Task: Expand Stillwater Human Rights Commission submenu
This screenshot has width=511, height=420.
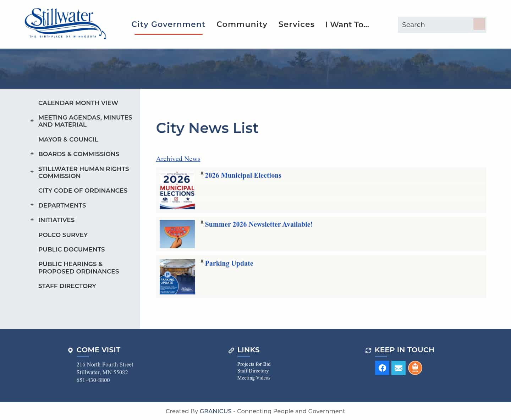Action: tap(32, 172)
